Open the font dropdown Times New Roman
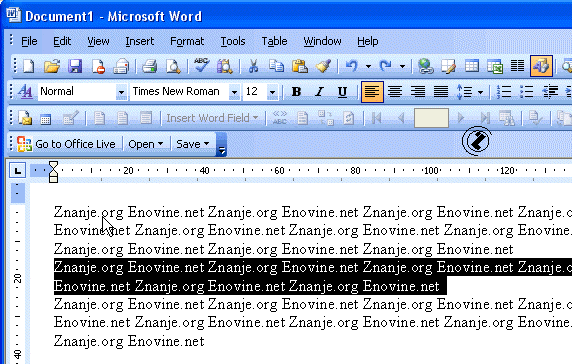Screen dimensions: 572x364 (x=234, y=92)
